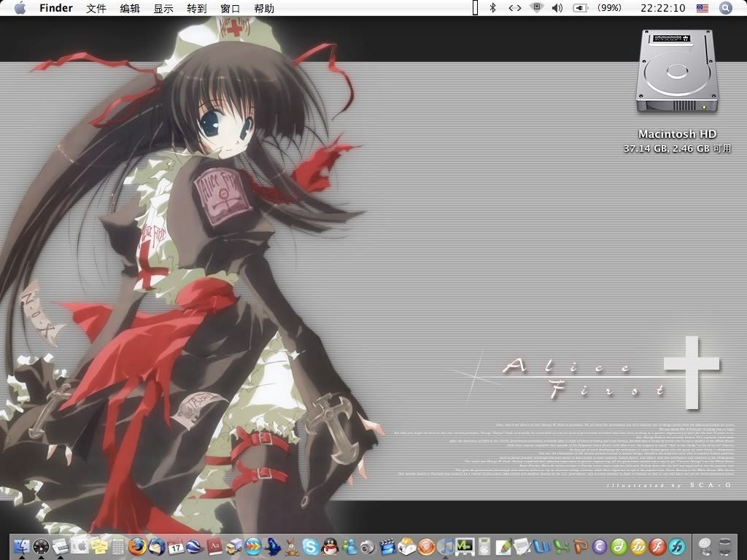
Task: Open the MPlayer monitor icon
Action: 465,546
